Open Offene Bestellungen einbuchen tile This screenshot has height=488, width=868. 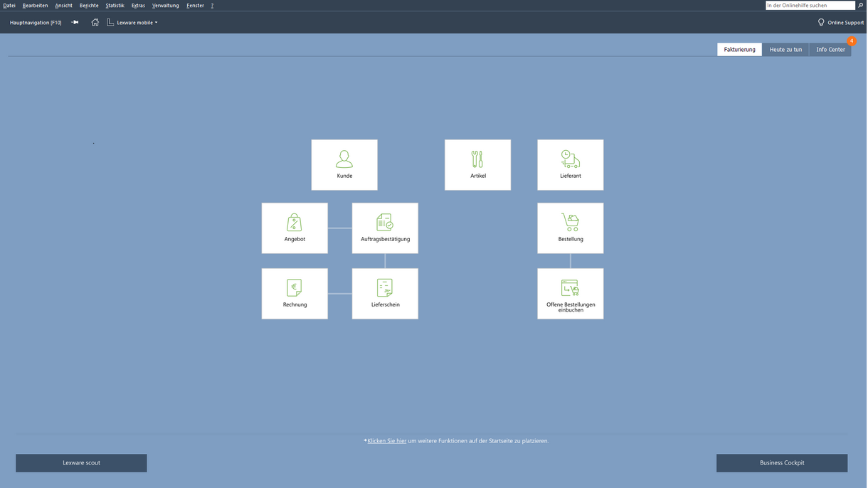pos(571,294)
